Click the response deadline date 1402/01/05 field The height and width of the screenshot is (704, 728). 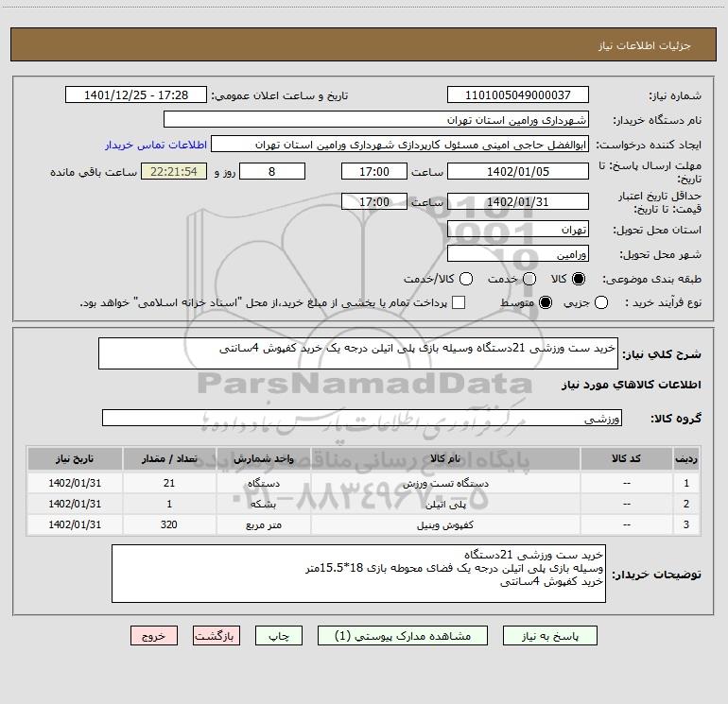(x=518, y=171)
